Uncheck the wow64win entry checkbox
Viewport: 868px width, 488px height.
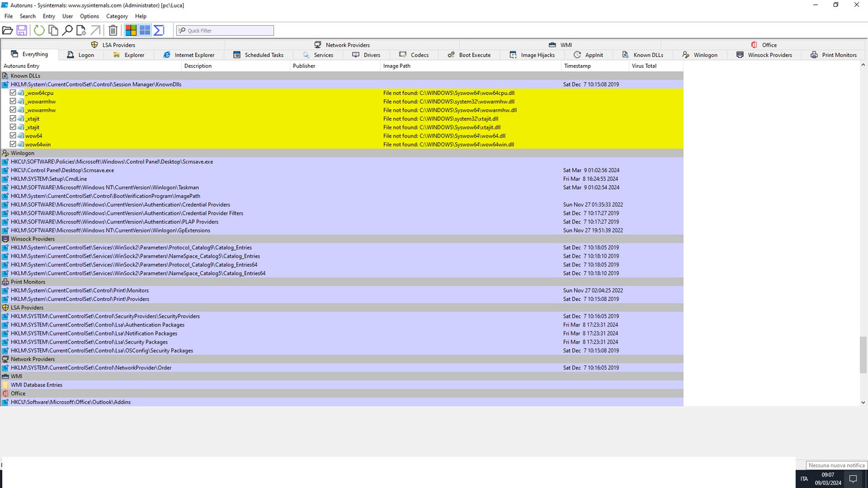[x=13, y=144]
